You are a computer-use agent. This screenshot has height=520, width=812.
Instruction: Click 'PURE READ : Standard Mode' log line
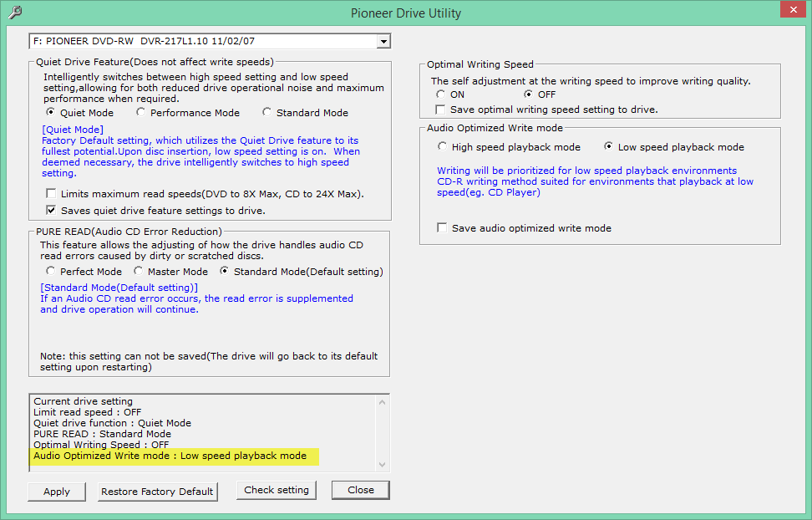coord(103,434)
